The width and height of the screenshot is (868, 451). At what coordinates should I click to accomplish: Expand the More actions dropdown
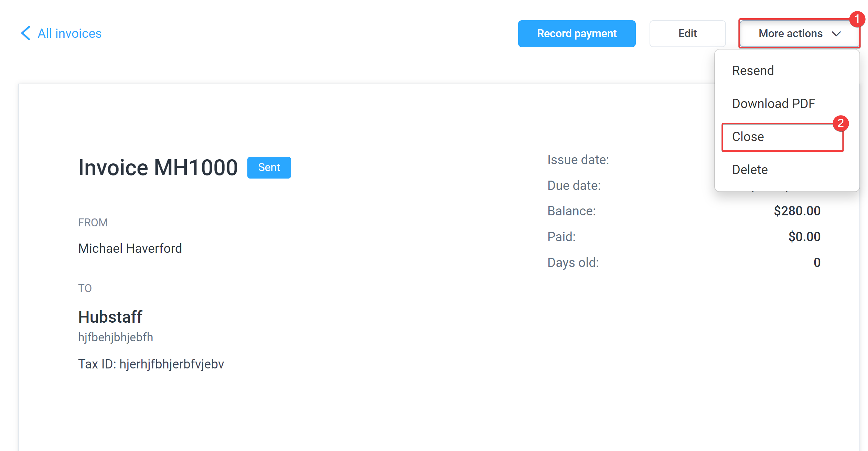click(800, 33)
